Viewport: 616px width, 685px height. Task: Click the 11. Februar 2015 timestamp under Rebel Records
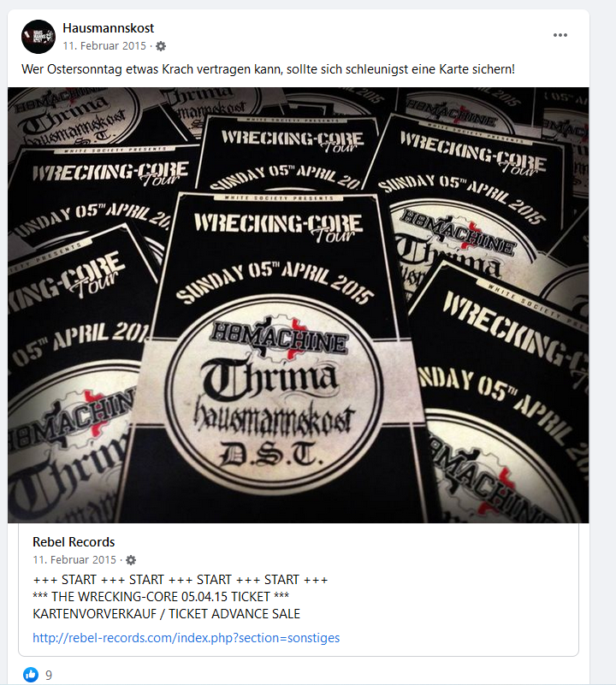pyautogui.click(x=74, y=559)
